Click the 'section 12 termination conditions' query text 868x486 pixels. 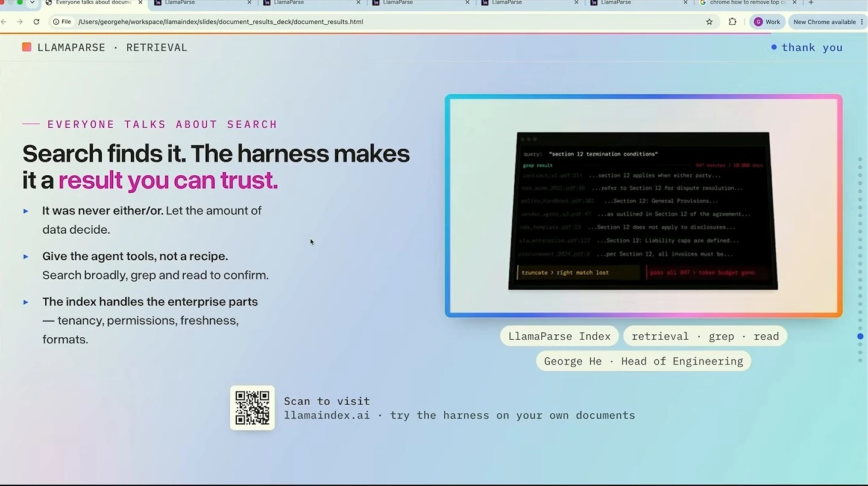click(603, 154)
